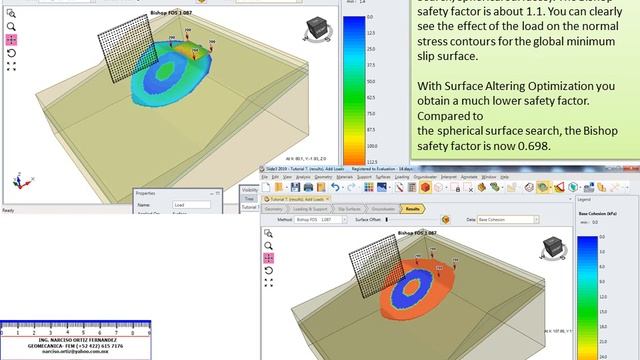Click the clear selection icon with X
Image resolution: width=640 pixels, height=360 pixels.
469,188
